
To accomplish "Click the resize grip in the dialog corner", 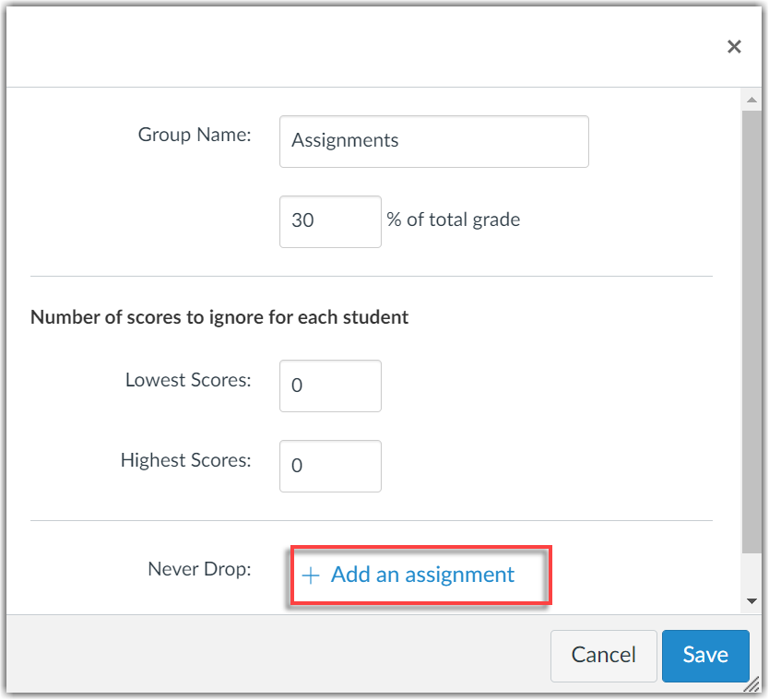I will (752, 684).
